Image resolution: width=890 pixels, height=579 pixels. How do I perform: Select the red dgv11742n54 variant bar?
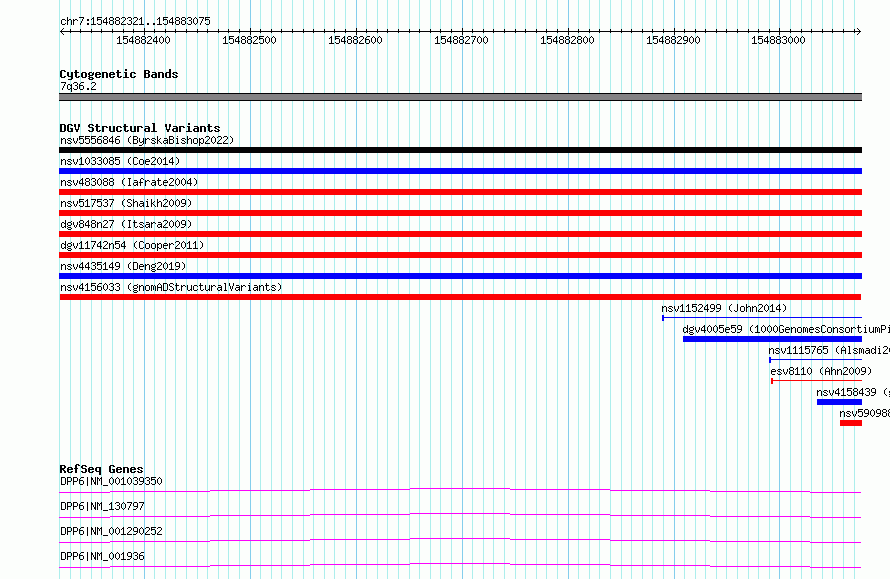pos(460,255)
